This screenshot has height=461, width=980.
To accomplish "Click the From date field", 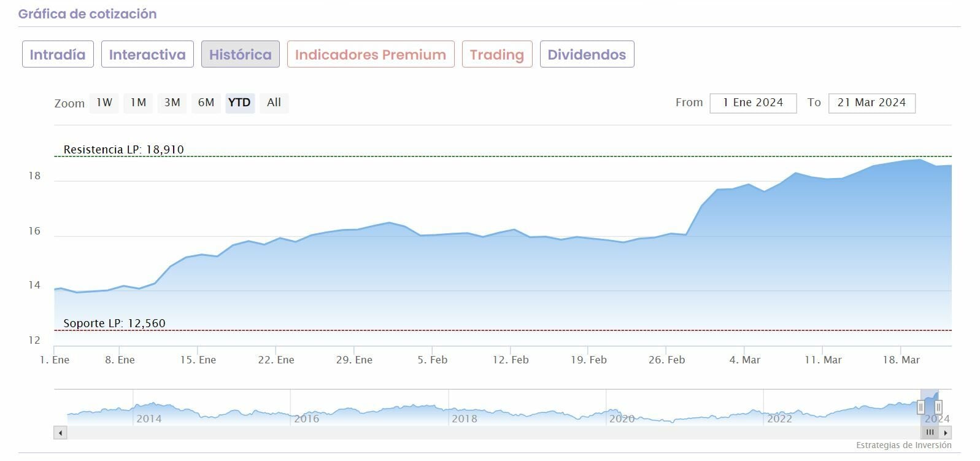I will pyautogui.click(x=752, y=103).
